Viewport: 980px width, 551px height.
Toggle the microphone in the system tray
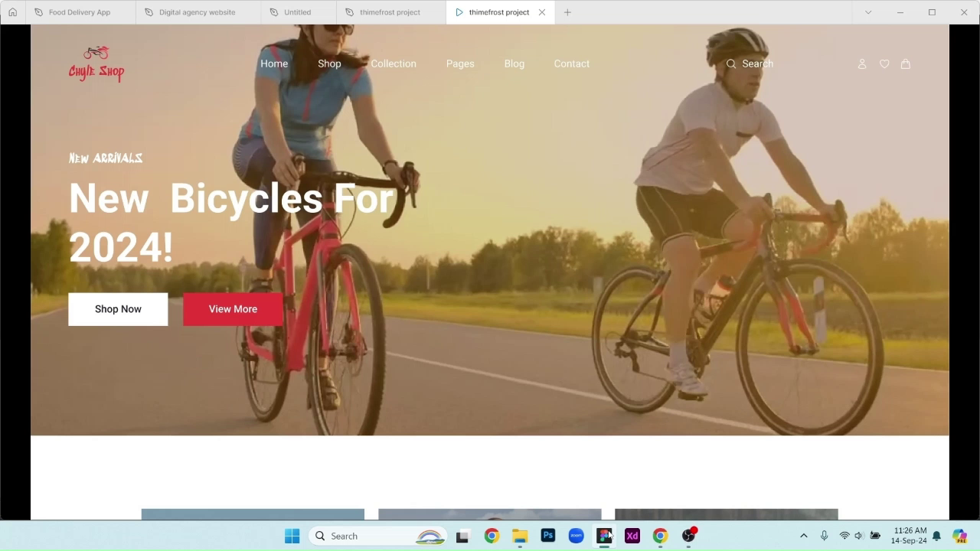point(824,536)
